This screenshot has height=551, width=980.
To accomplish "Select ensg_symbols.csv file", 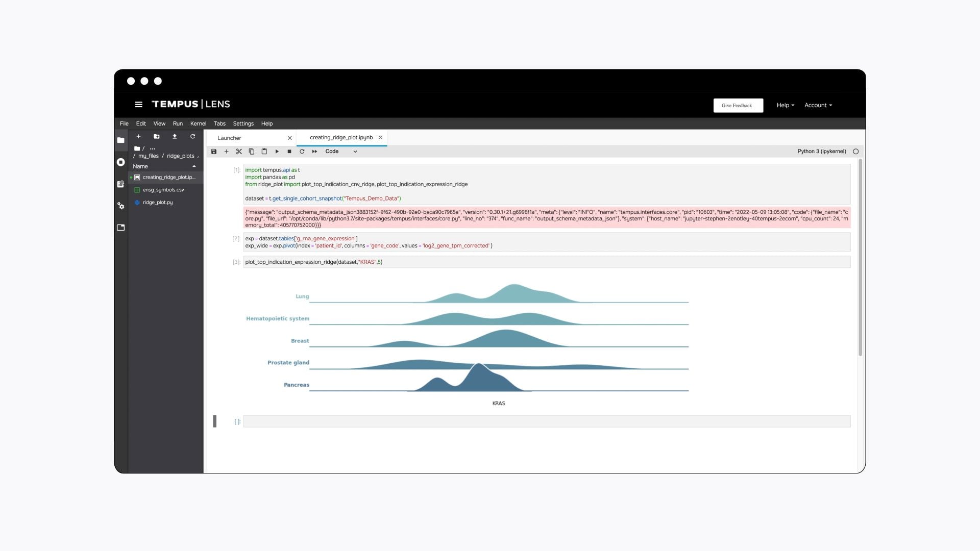I will pyautogui.click(x=165, y=190).
